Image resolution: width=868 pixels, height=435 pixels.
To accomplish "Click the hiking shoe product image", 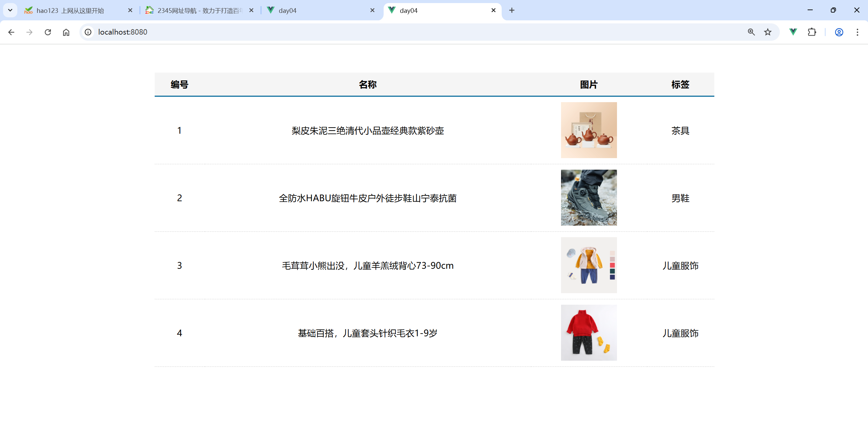I will pos(589,198).
